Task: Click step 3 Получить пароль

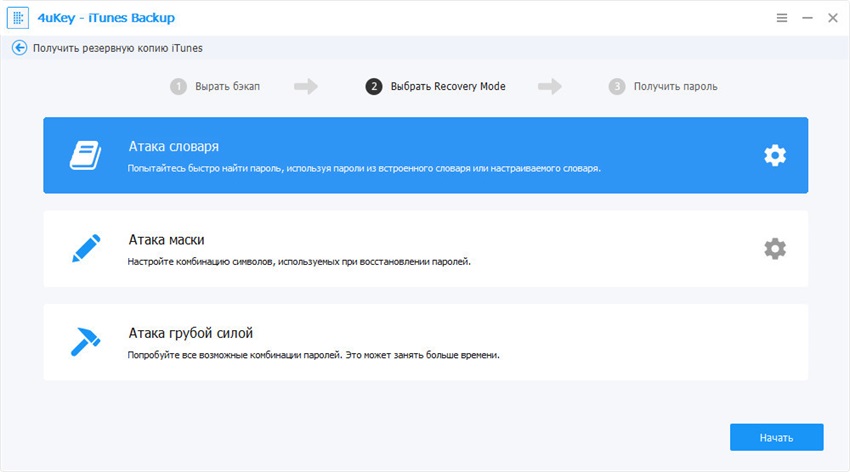Action: [663, 86]
